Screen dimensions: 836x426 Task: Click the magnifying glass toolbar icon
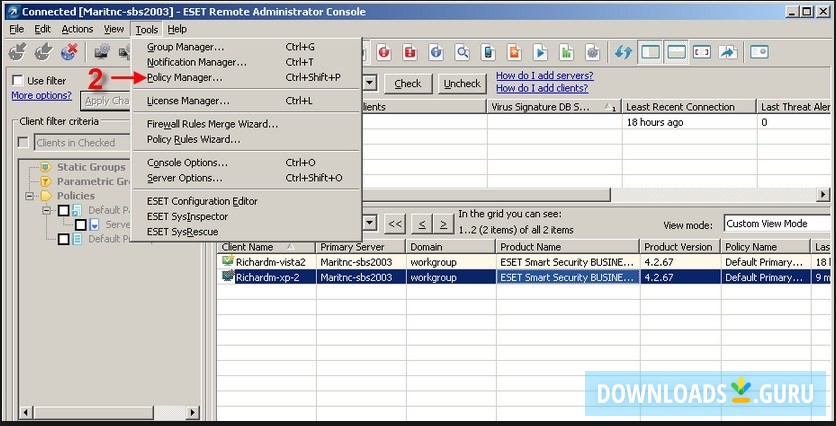coord(462,52)
